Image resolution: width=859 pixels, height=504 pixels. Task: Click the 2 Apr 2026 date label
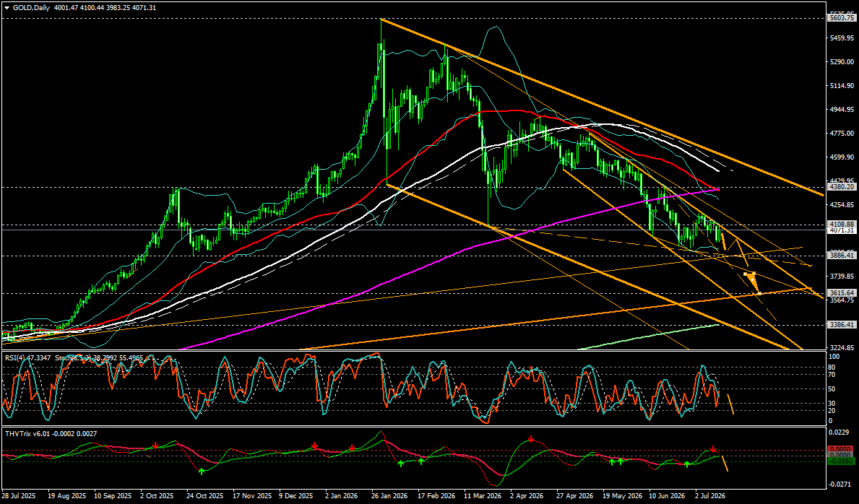pos(527,495)
